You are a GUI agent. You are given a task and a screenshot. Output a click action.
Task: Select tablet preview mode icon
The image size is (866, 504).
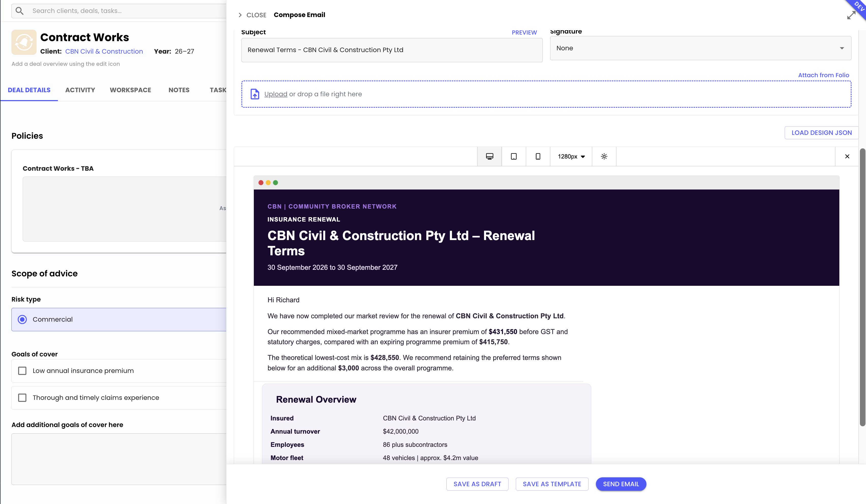click(514, 157)
